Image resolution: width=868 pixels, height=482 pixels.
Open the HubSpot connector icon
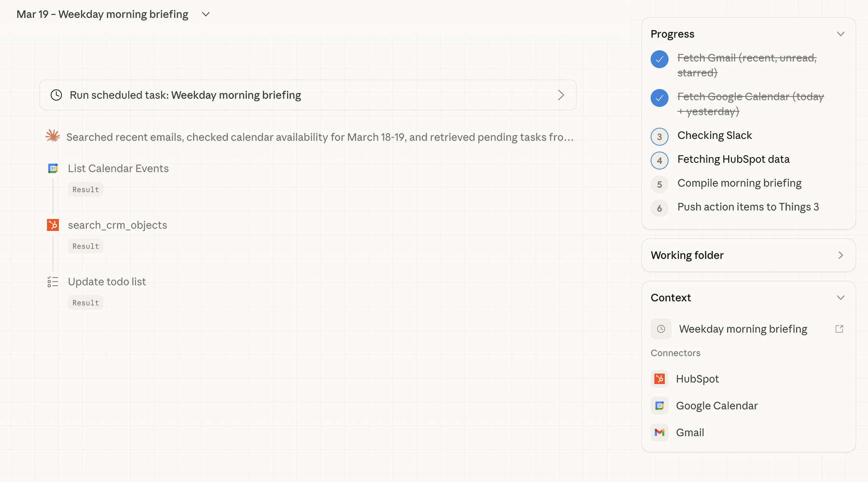660,379
